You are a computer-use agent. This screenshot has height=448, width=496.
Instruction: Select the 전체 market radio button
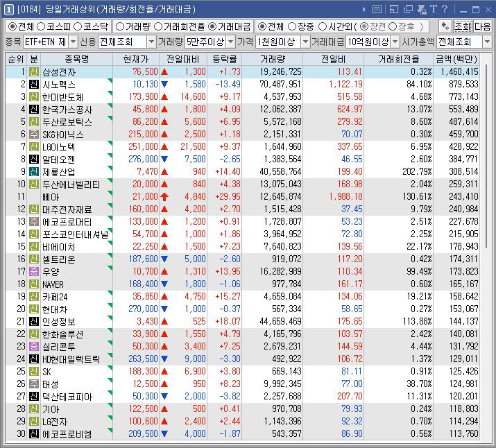pos(12,26)
